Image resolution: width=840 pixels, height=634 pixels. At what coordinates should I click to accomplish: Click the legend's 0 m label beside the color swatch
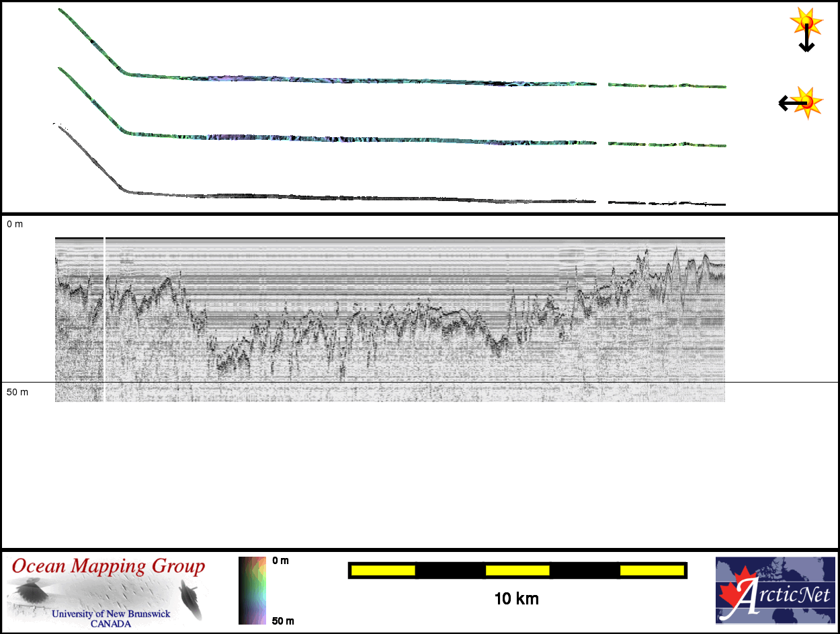pyautogui.click(x=280, y=561)
